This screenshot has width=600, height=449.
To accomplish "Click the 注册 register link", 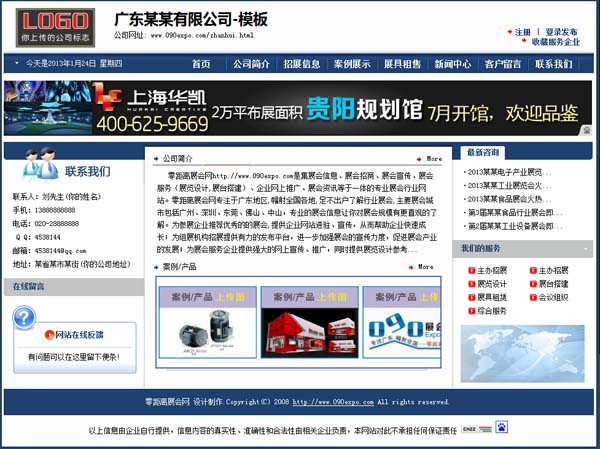I will 522,32.
